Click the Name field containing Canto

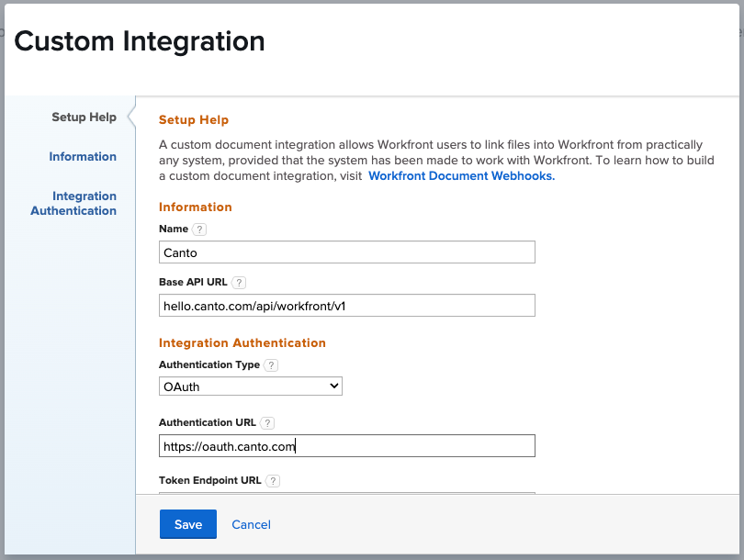click(x=347, y=252)
